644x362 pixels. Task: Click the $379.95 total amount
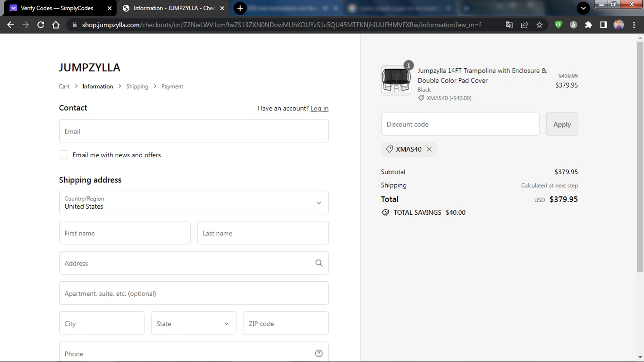coord(563,199)
